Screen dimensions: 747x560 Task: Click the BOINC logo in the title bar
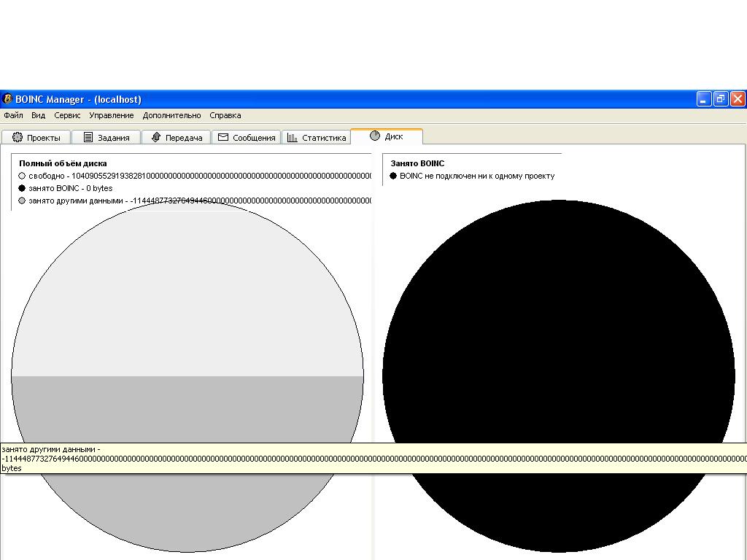point(7,99)
